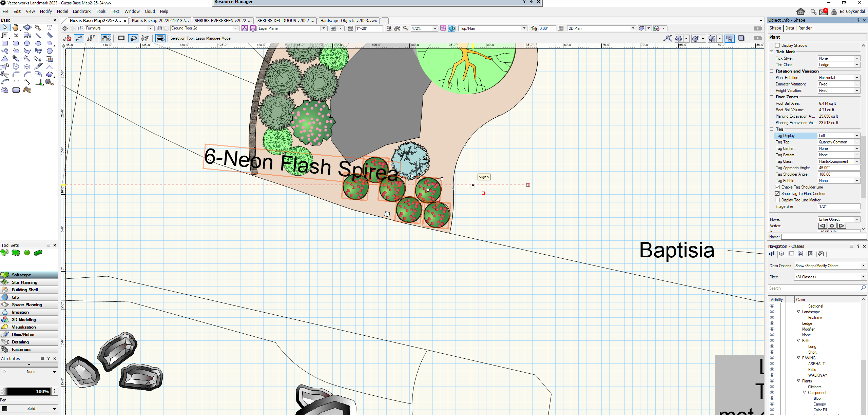
Task: Click the class Search field
Action: coord(814,288)
